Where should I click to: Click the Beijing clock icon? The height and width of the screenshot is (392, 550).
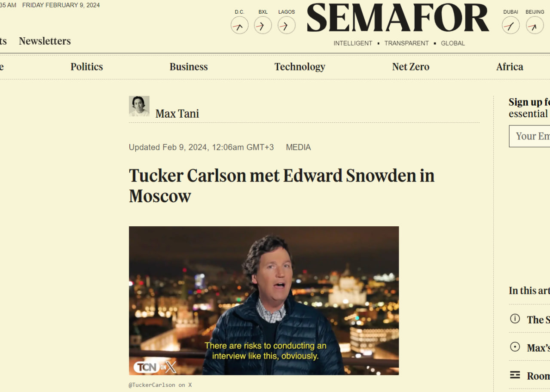click(x=535, y=25)
